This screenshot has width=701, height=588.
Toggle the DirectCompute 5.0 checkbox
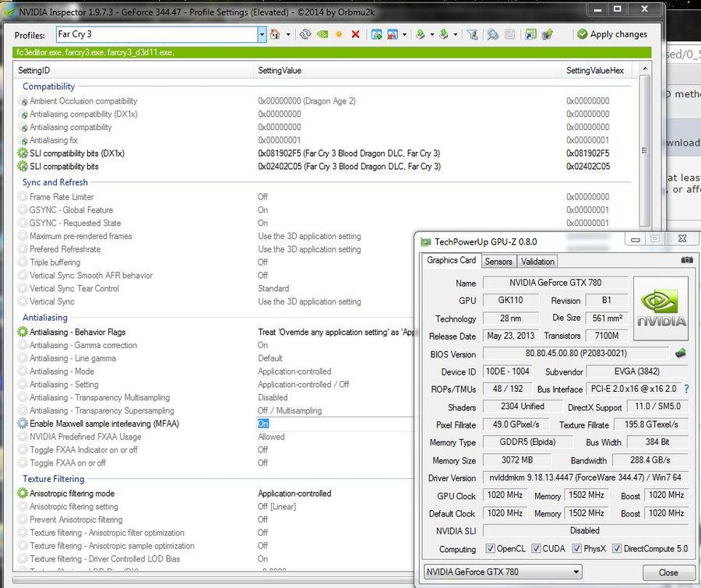click(x=617, y=548)
